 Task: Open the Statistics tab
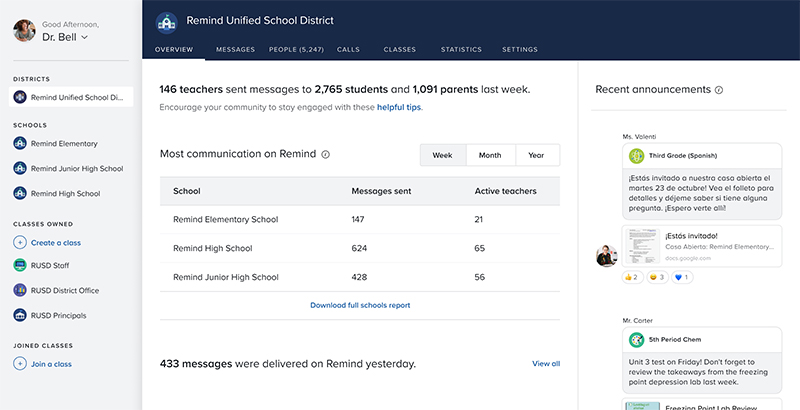click(x=461, y=49)
